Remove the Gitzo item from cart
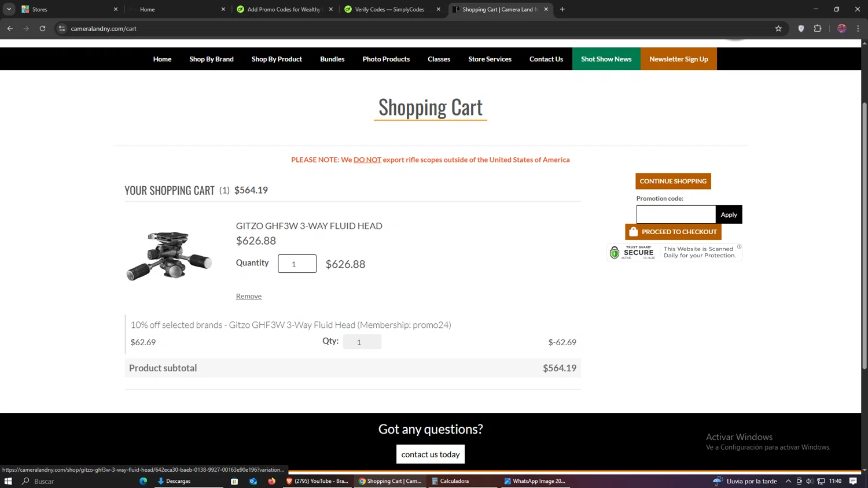Viewport: 868px width, 488px height. (249, 296)
